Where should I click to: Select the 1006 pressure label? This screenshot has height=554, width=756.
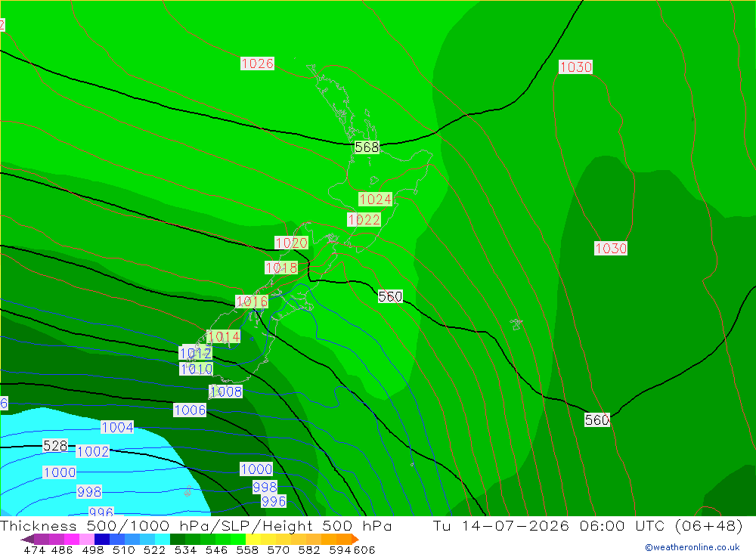[x=190, y=410]
